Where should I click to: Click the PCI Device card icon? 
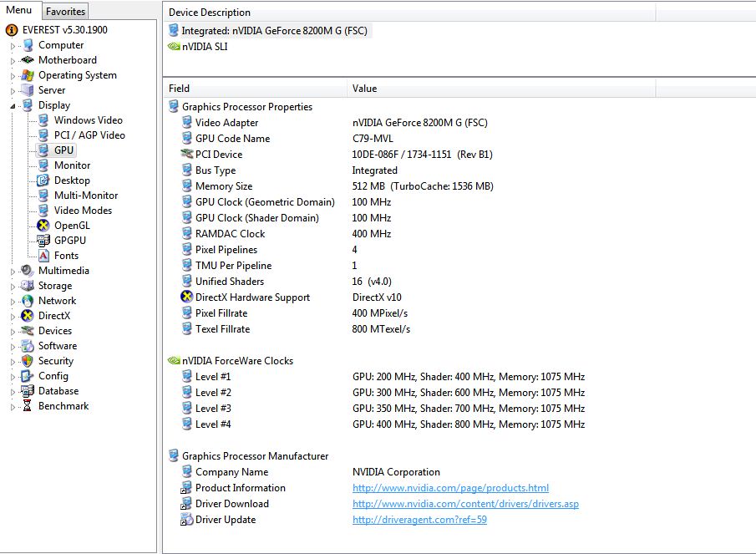[186, 155]
